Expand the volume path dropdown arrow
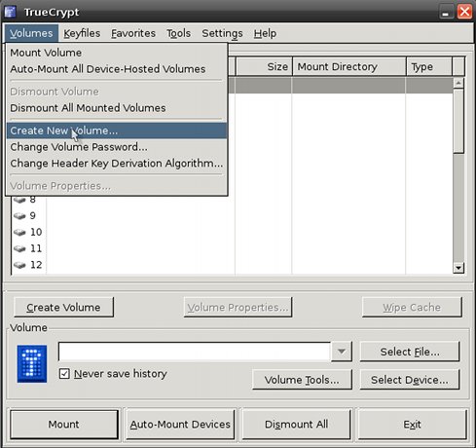 (342, 352)
